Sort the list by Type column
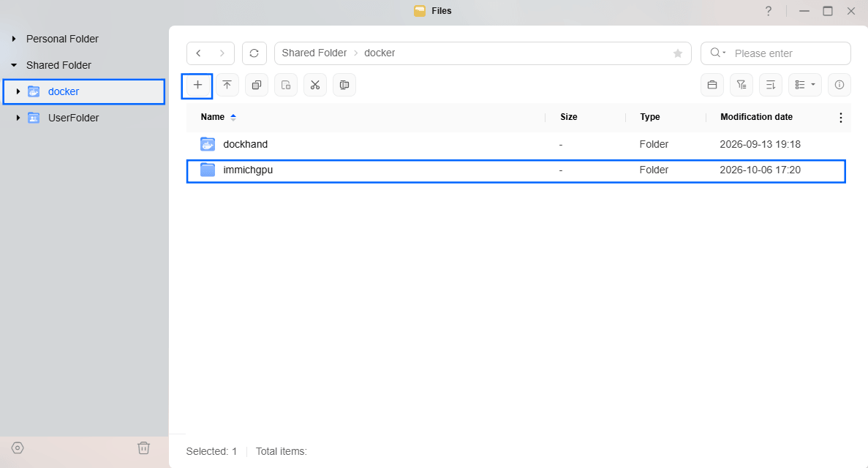The image size is (868, 468). coord(650,117)
